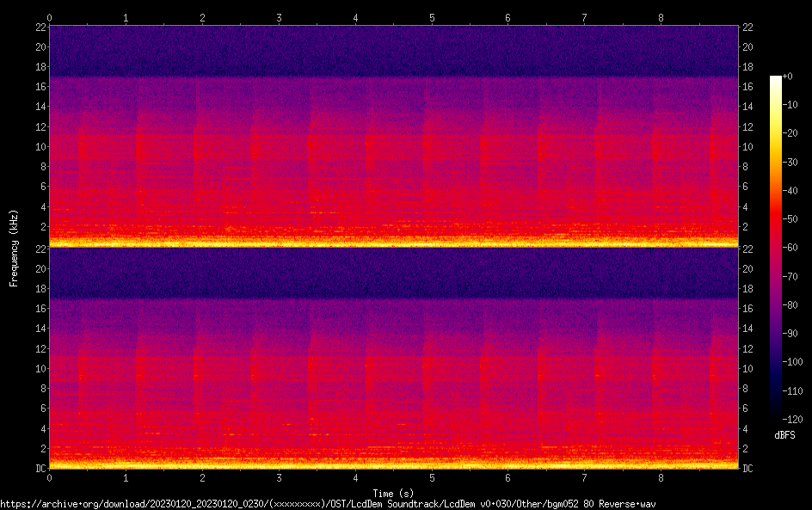
Task: Click the 5 second tick on the top time axis
Action: (x=432, y=16)
